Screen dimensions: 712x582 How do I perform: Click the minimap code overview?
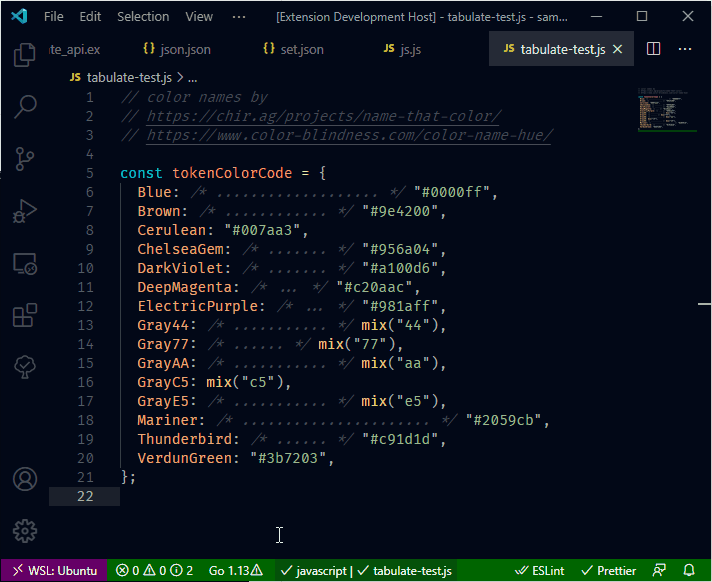point(667,109)
